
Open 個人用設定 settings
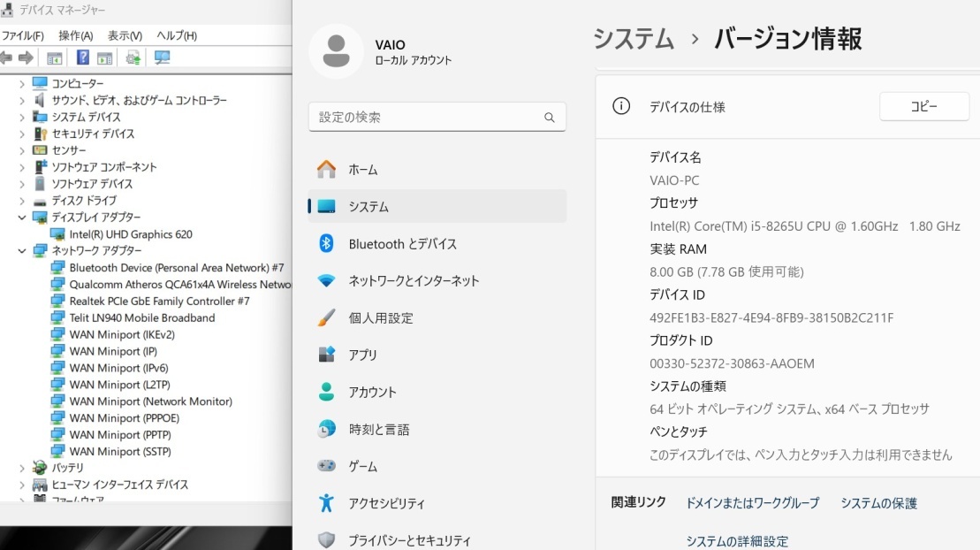coord(437,317)
